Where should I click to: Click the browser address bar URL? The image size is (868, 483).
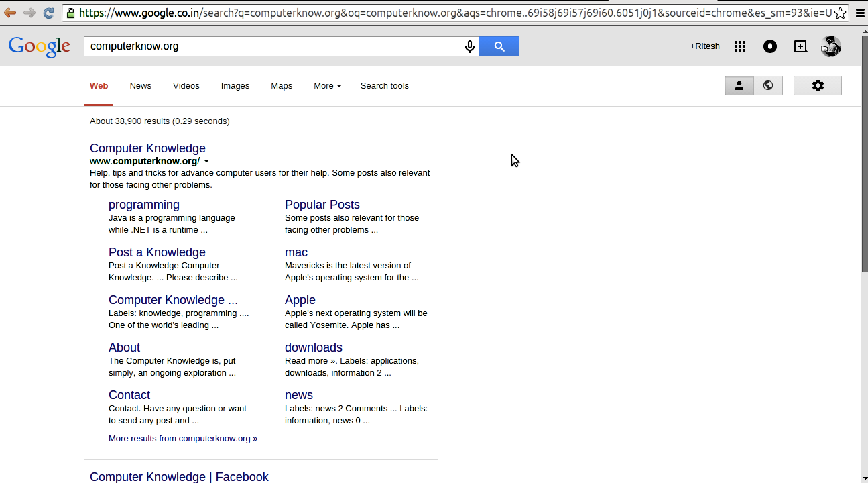tap(455, 13)
